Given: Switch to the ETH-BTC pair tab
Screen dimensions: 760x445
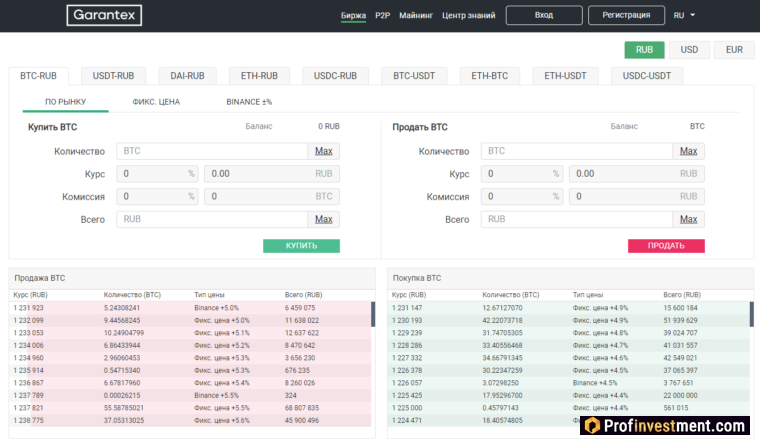Looking at the screenshot, I should (490, 76).
